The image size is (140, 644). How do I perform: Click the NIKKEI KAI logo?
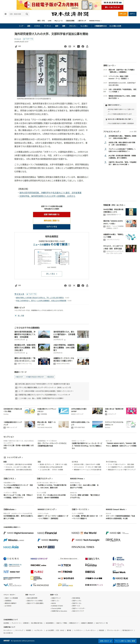point(120,578)
